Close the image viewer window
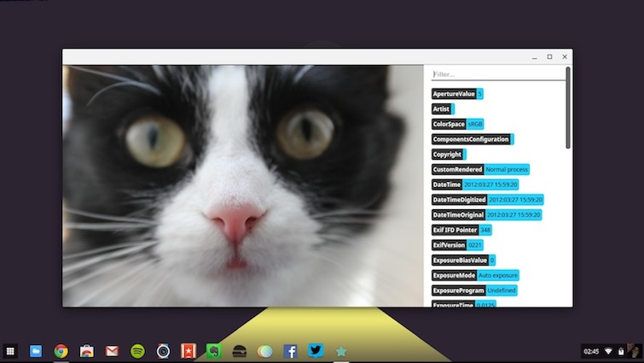644x363 pixels. pyautogui.click(x=565, y=56)
